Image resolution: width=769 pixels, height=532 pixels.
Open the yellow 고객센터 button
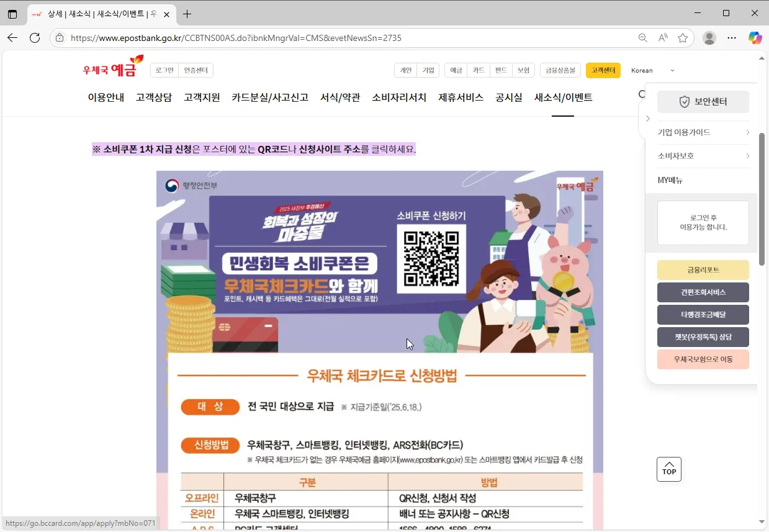click(603, 70)
